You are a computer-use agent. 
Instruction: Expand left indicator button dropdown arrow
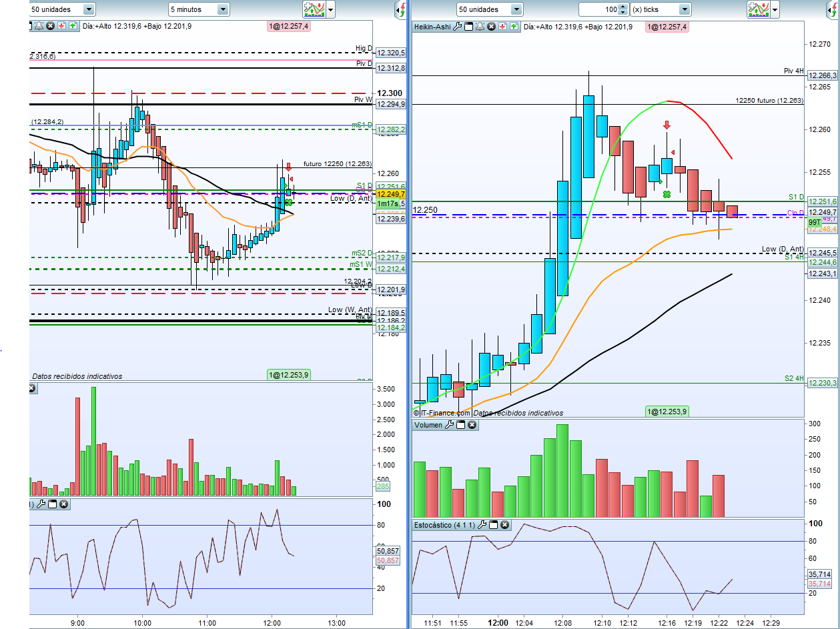(331, 9)
